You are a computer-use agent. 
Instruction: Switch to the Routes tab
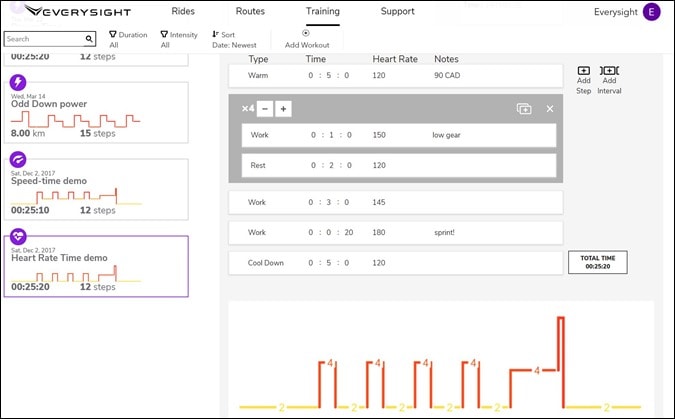[250, 11]
